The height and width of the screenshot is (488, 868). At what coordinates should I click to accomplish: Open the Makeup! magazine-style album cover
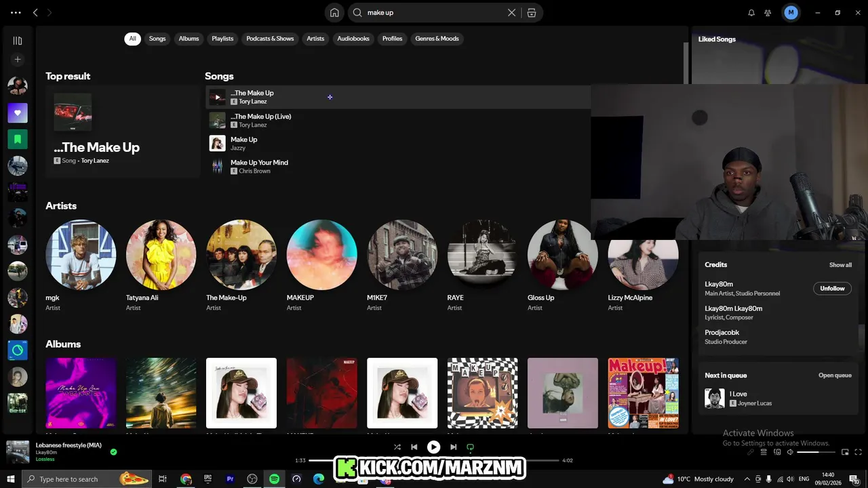(643, 393)
